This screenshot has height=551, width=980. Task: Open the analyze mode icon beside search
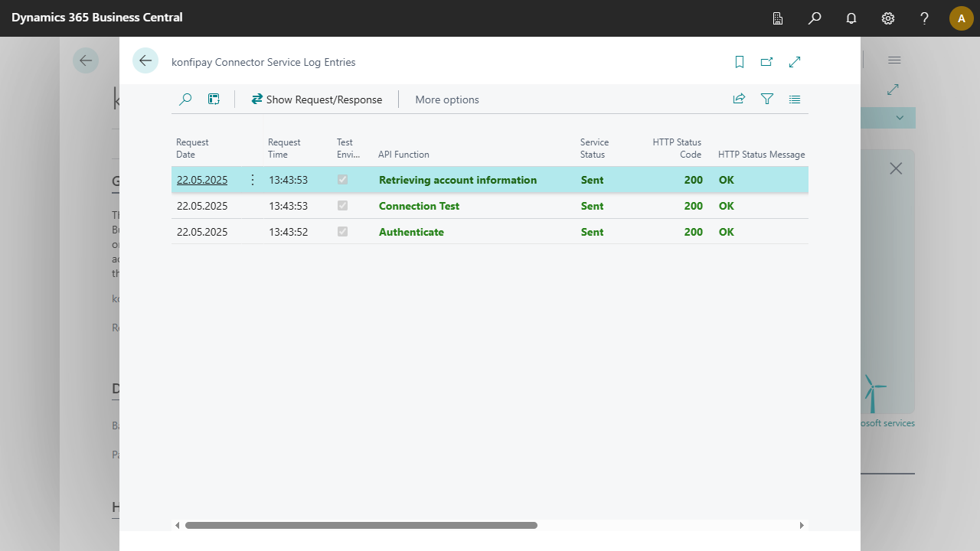point(214,99)
